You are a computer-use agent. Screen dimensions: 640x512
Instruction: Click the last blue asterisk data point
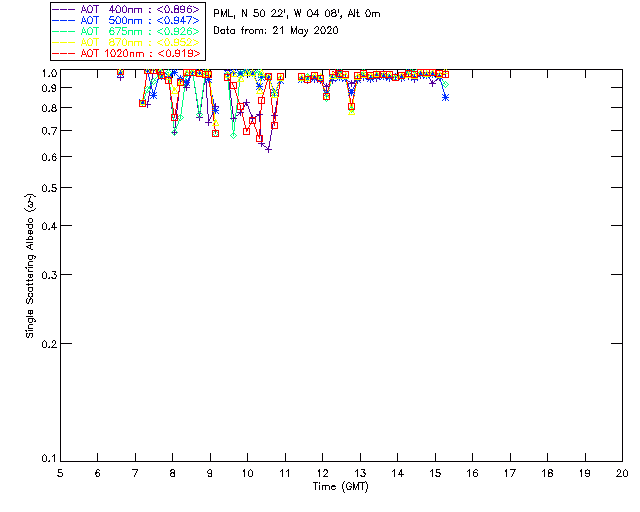pos(446,98)
